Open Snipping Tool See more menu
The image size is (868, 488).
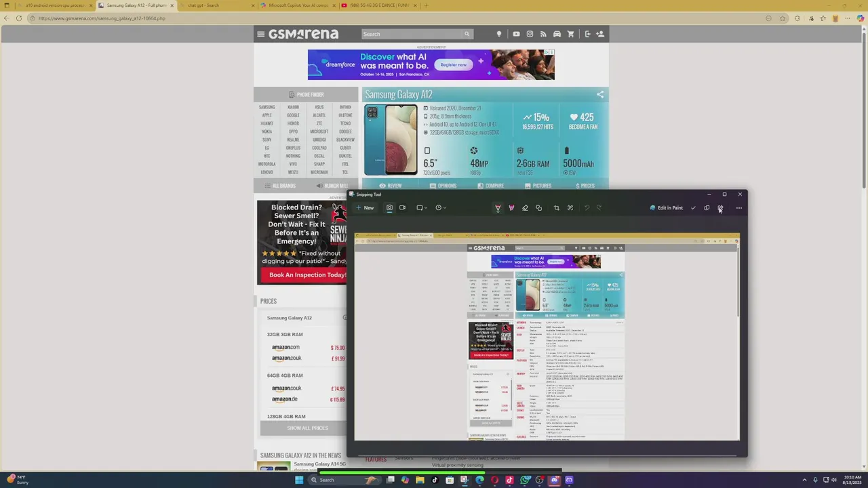[x=738, y=208]
